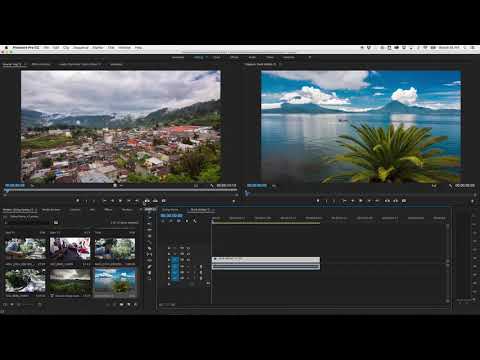Image resolution: width=480 pixels, height=360 pixels.
Task: Click Lift button in Program monitor
Action: click(x=387, y=201)
